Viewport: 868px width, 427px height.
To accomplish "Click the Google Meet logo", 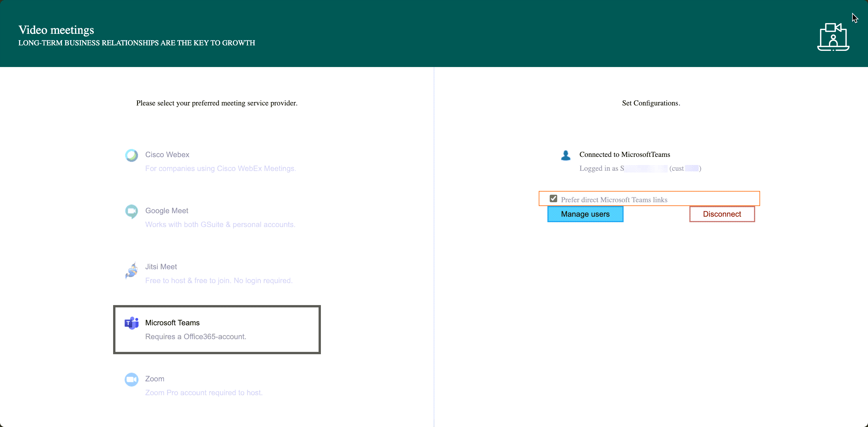I will pyautogui.click(x=131, y=211).
